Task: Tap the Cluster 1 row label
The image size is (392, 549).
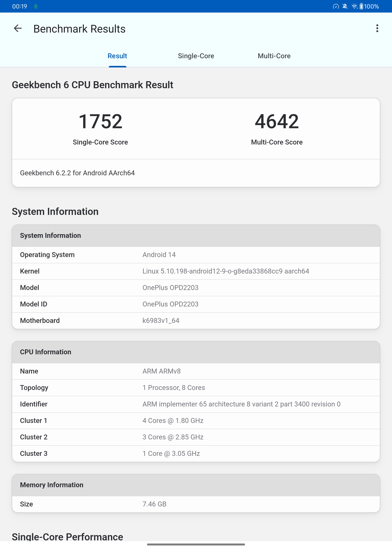Action: pos(34,421)
